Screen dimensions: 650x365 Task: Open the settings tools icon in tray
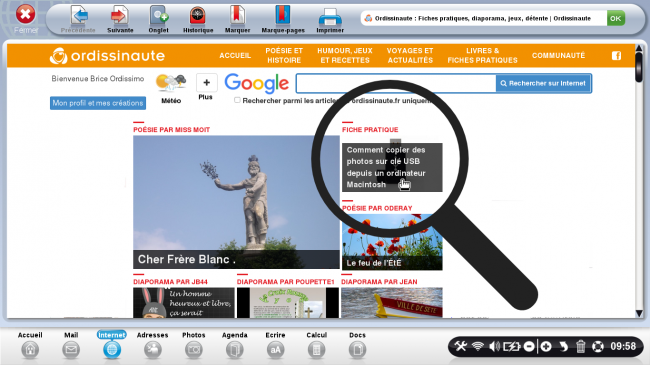(461, 346)
